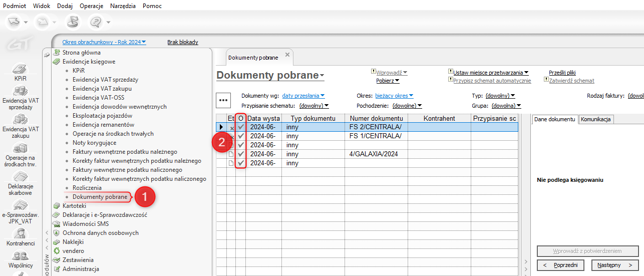The image size is (644, 276).
Task: Switch to the Komunikacja tab
Action: pyautogui.click(x=596, y=119)
